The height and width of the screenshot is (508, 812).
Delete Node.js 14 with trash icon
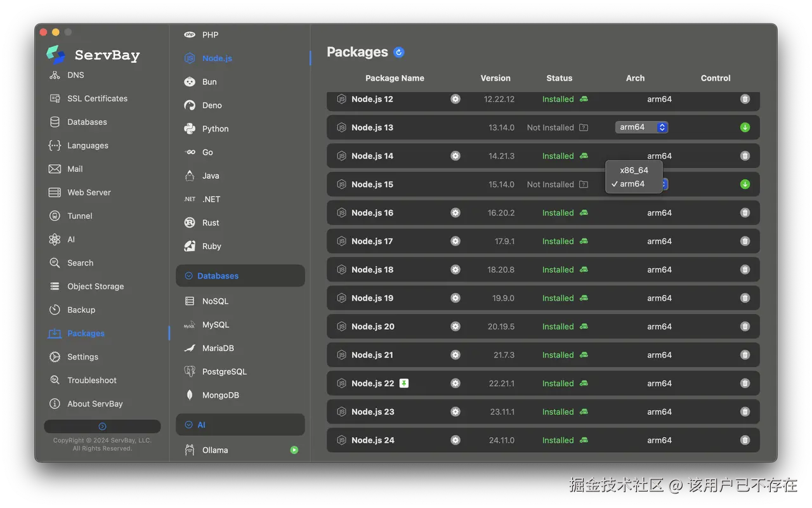(745, 156)
